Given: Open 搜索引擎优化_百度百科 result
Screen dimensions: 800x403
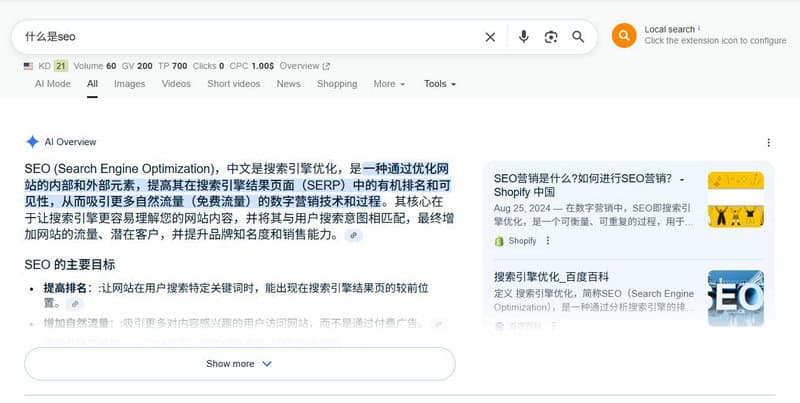Looking at the screenshot, I should [x=551, y=277].
